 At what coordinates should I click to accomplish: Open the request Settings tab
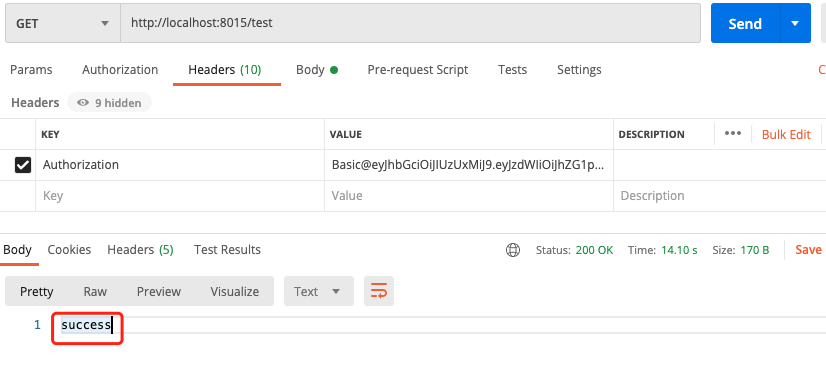click(x=579, y=70)
